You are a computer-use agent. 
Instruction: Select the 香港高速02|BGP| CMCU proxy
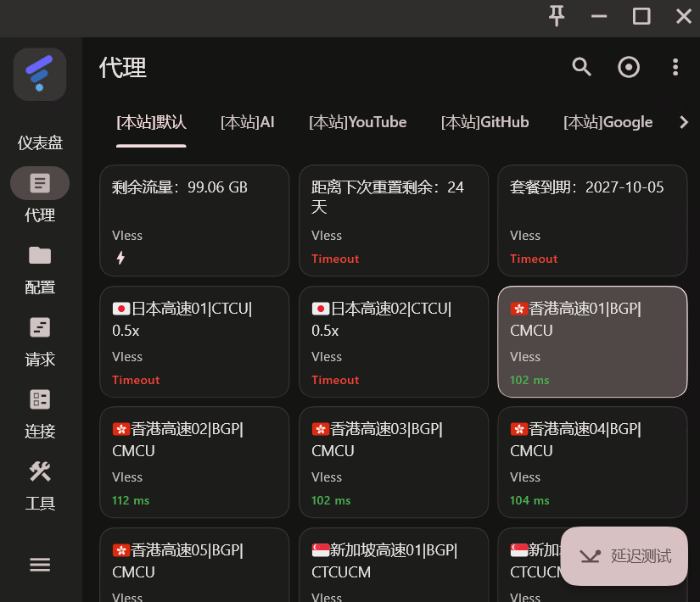click(x=194, y=462)
